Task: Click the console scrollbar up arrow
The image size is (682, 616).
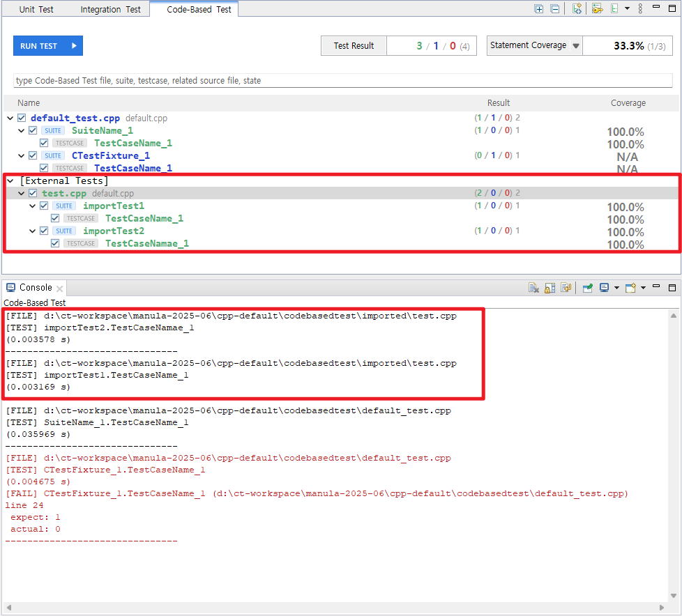Action: click(674, 316)
